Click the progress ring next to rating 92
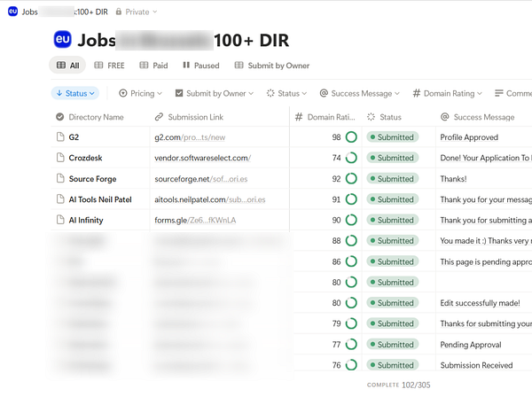The width and height of the screenshot is (532, 397). (x=351, y=178)
